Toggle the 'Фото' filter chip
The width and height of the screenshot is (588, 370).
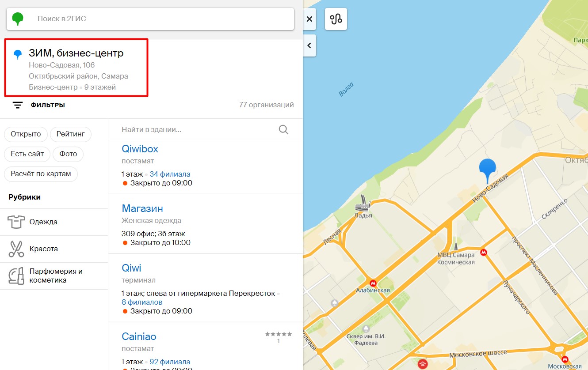pyautogui.click(x=68, y=154)
